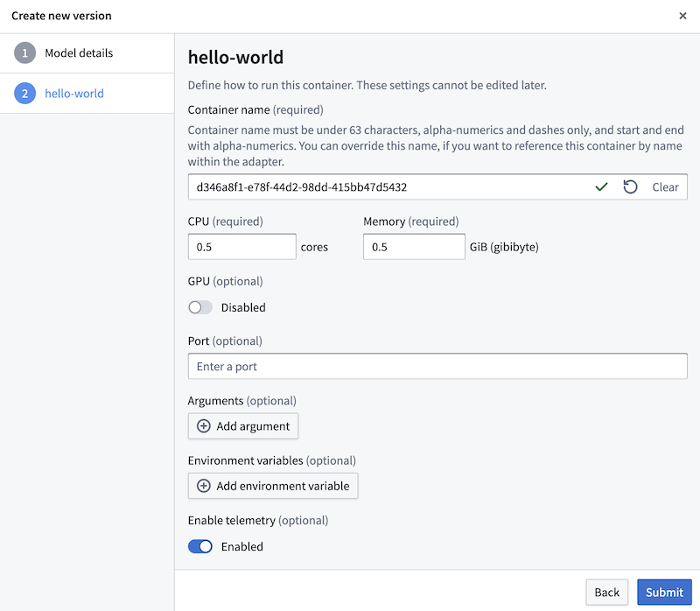
Task: Click the 'Define how to run this container' description
Action: pos(367,85)
